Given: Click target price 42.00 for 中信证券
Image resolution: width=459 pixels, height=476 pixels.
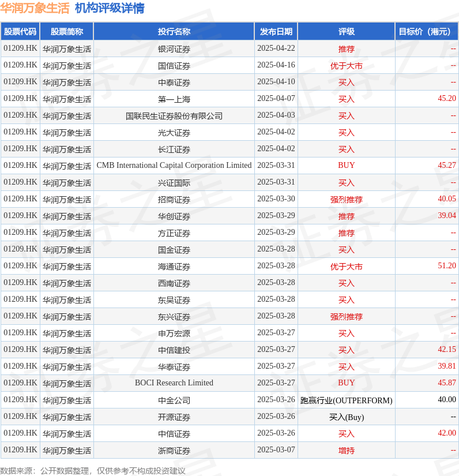Looking at the screenshot, I should pyautogui.click(x=446, y=433).
